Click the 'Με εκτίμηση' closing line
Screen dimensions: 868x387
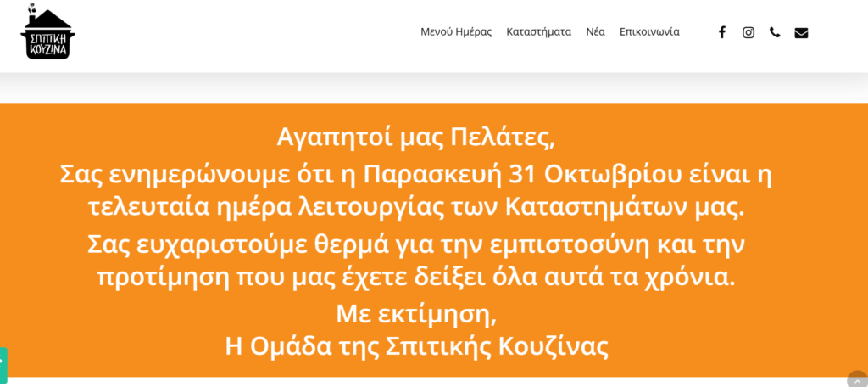pos(416,314)
